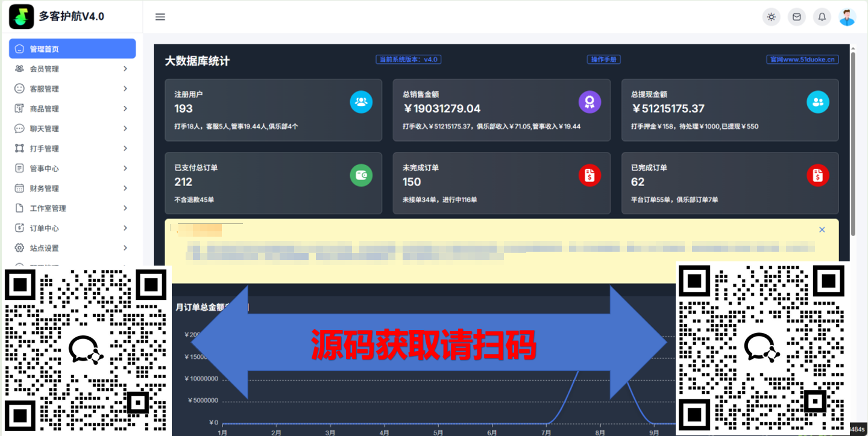Click the hamburger menu collapse icon
Image resolution: width=868 pixels, height=436 pixels.
tap(160, 17)
